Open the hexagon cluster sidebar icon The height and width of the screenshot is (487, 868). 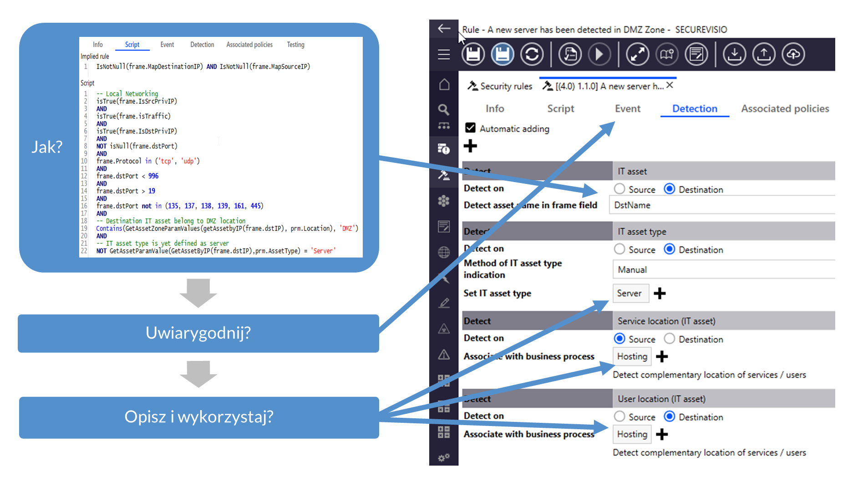click(x=444, y=201)
